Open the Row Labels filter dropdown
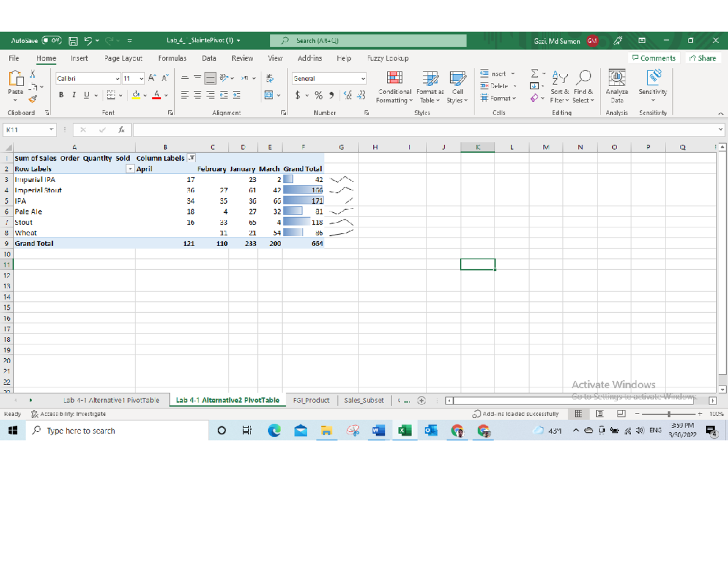The height and width of the screenshot is (562, 728). coord(130,169)
